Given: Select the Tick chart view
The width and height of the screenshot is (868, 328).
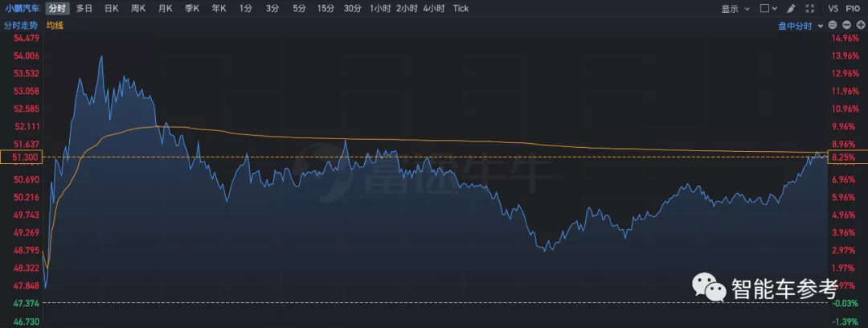Looking at the screenshot, I should (461, 8).
